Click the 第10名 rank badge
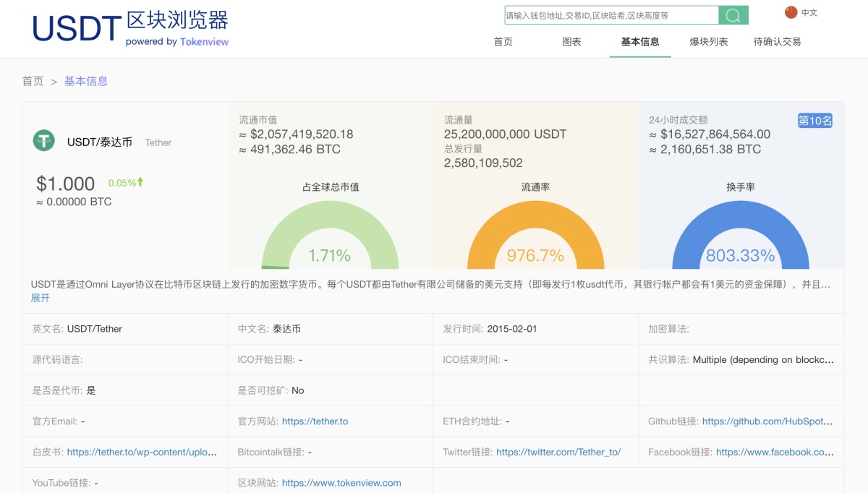The width and height of the screenshot is (868, 493). (x=815, y=121)
